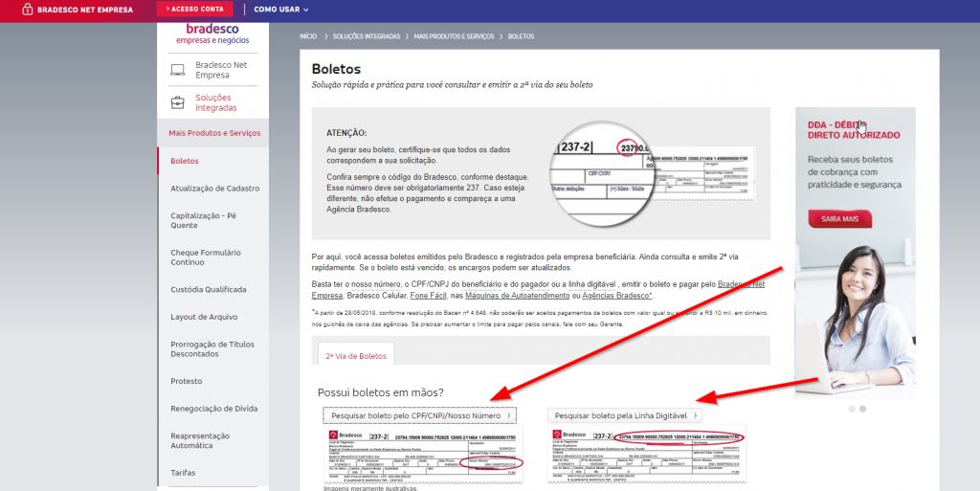Expand the Como Usar dropdown
Viewport: 980px width, 491px height.
(x=280, y=10)
